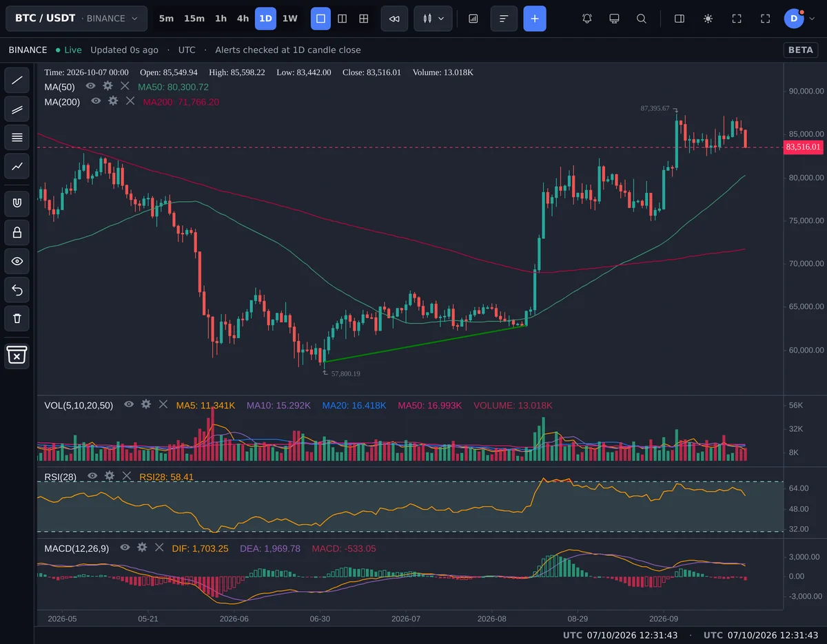This screenshot has height=644, width=827.
Task: Open the indicators bar-chart icon
Action: 473,19
